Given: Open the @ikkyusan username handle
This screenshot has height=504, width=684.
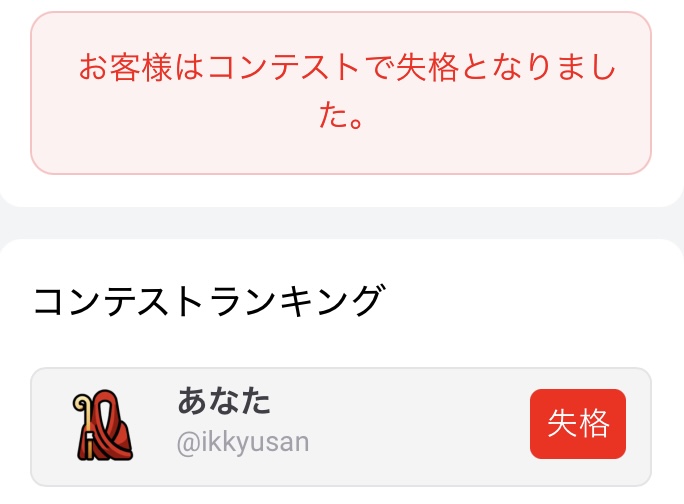Looking at the screenshot, I should pyautogui.click(x=243, y=442).
